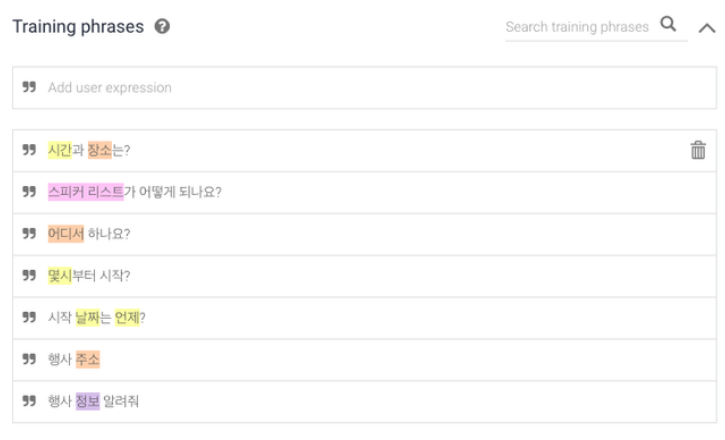Click the quote icon beside the 어디서 하나요? phrase

tap(29, 233)
